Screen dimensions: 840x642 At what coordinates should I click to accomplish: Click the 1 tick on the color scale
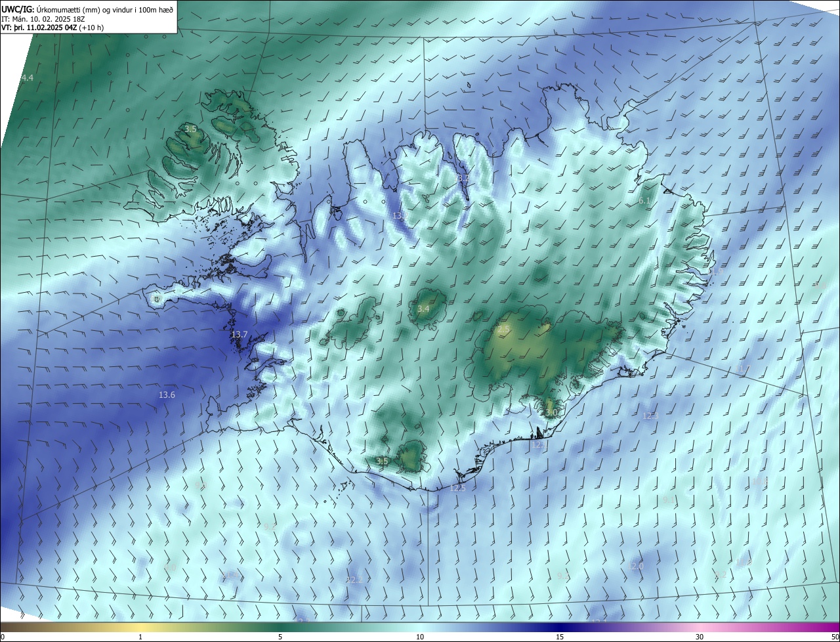click(140, 637)
